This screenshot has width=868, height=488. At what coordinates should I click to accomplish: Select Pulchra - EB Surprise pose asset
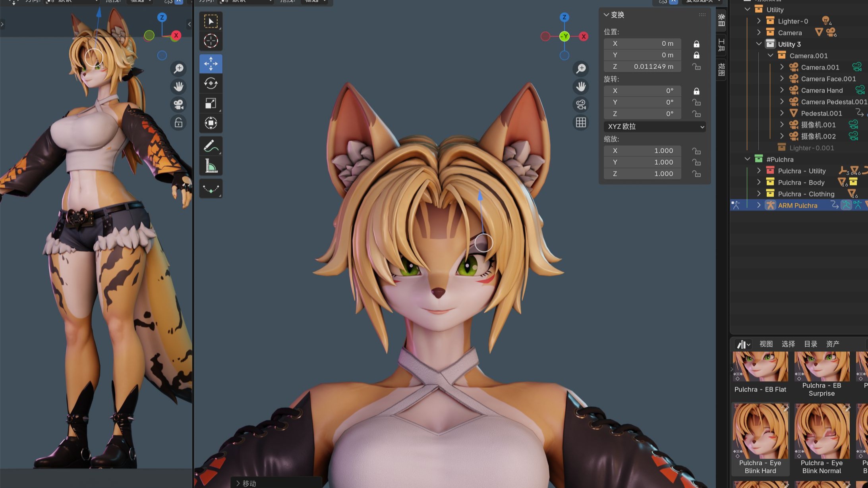(822, 374)
